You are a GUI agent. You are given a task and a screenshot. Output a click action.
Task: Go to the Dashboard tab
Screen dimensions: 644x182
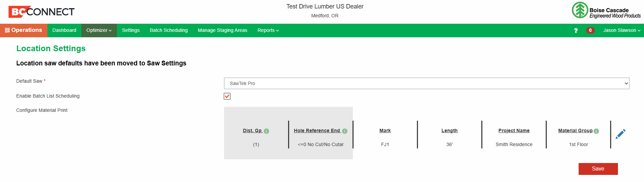64,31
